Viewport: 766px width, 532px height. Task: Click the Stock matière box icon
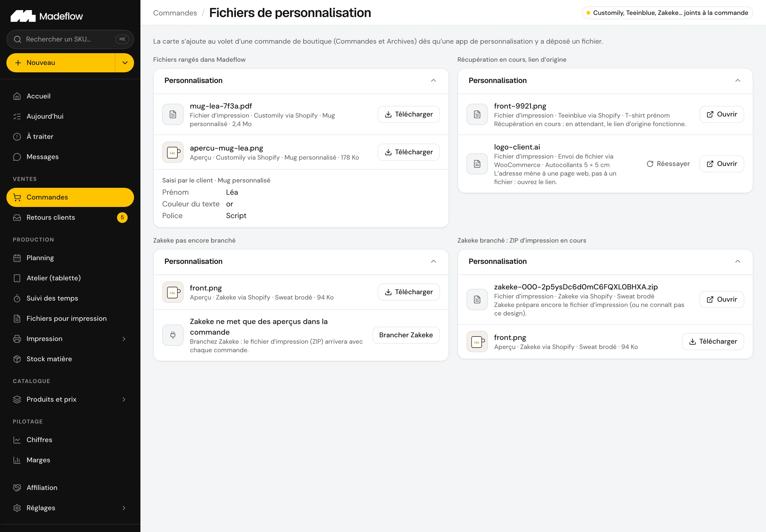click(x=17, y=359)
